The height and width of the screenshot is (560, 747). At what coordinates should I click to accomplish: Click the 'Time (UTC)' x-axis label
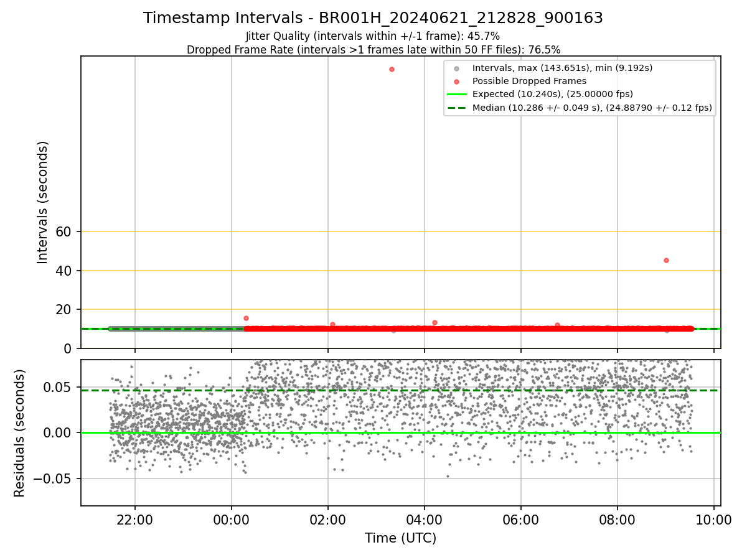pos(400,538)
